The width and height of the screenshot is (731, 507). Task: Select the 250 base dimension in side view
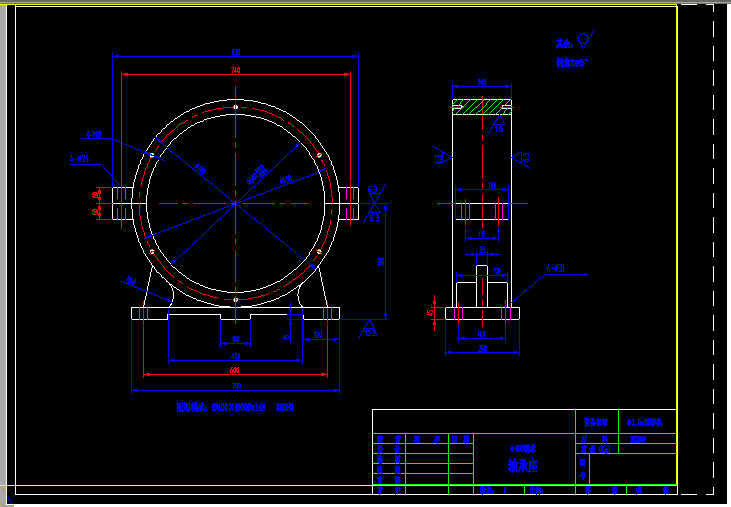click(x=482, y=349)
